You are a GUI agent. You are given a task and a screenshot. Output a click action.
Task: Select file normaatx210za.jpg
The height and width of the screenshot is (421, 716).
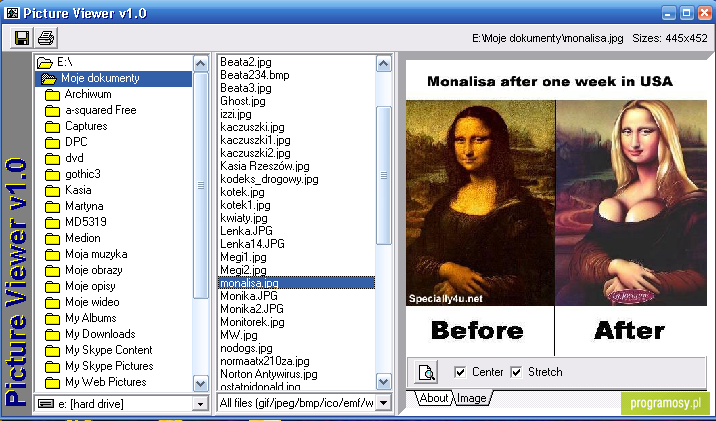(264, 361)
